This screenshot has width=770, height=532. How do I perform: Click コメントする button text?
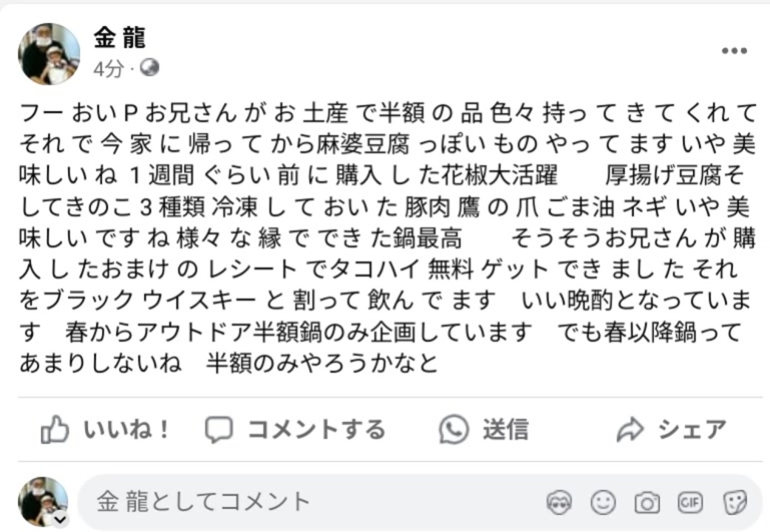317,429
